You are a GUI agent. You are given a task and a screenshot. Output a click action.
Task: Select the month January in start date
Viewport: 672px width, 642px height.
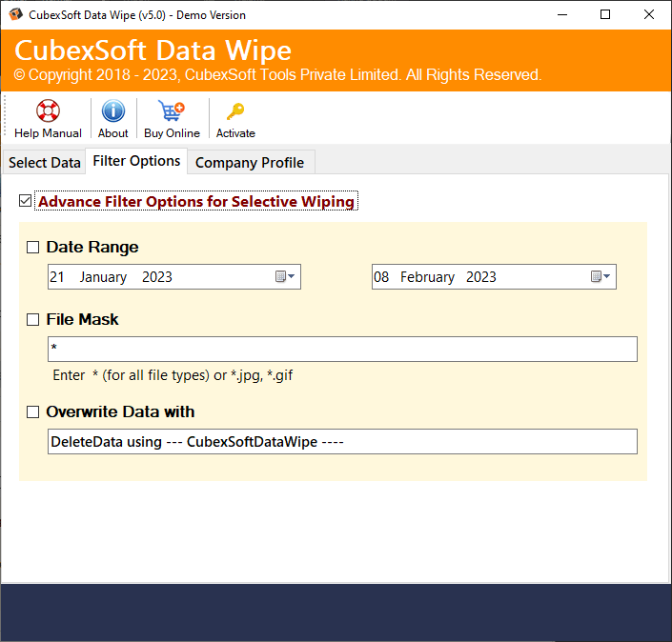point(103,277)
